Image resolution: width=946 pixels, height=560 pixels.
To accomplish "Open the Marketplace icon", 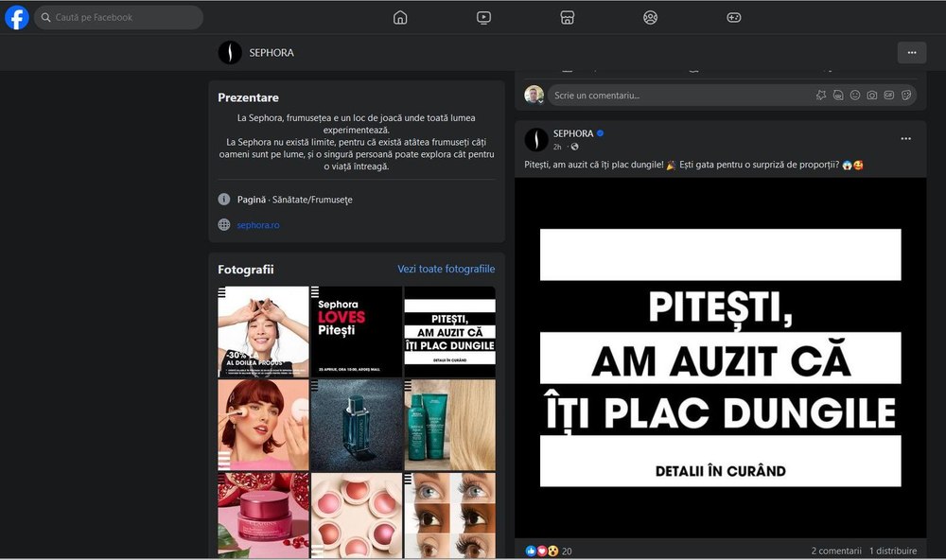I will 567,17.
